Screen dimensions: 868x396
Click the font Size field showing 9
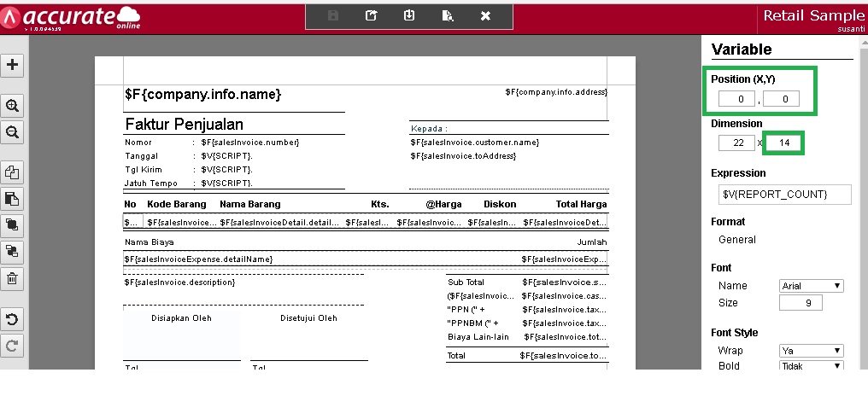click(801, 302)
